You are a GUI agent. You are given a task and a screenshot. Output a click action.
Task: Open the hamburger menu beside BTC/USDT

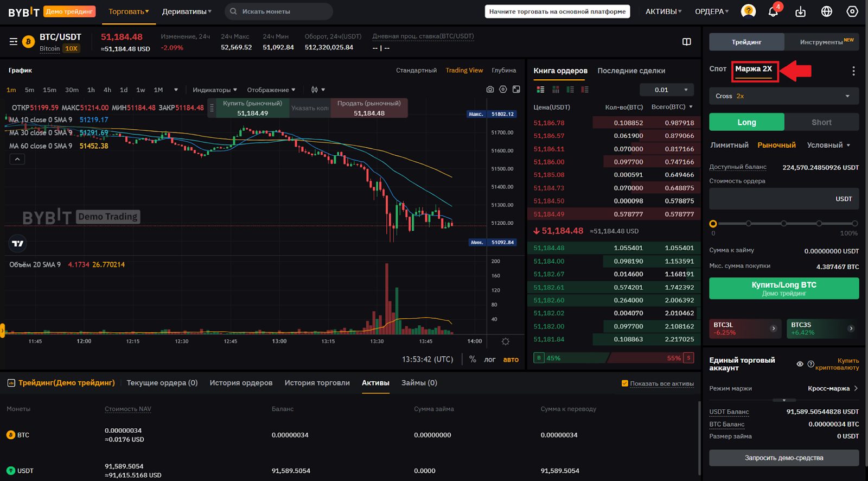(14, 42)
